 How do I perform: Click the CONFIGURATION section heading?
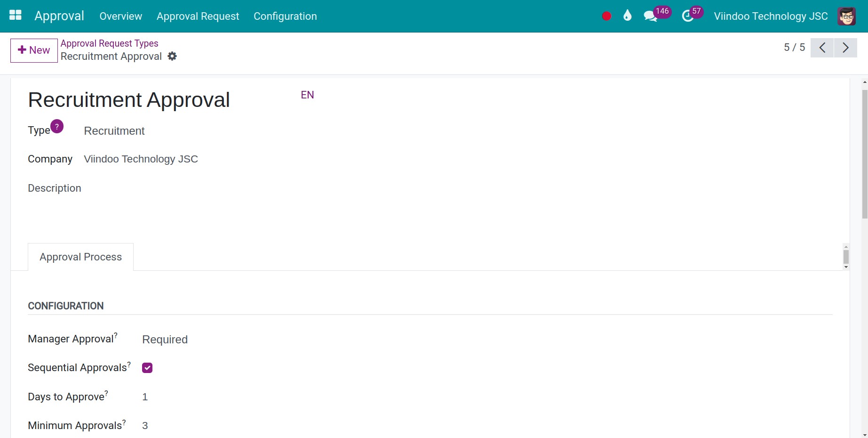[x=66, y=306]
